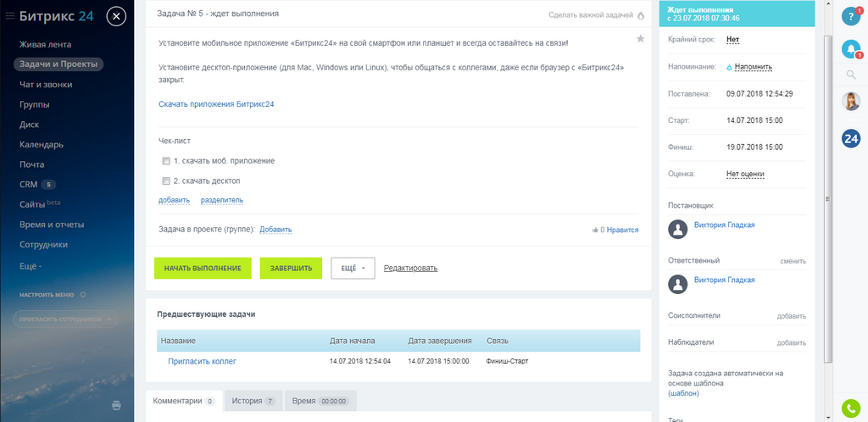Switch to the Время tab

pos(320,401)
